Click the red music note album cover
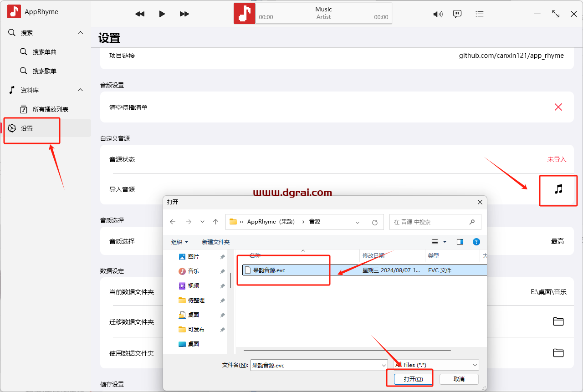This screenshot has width=583, height=392. click(x=245, y=13)
